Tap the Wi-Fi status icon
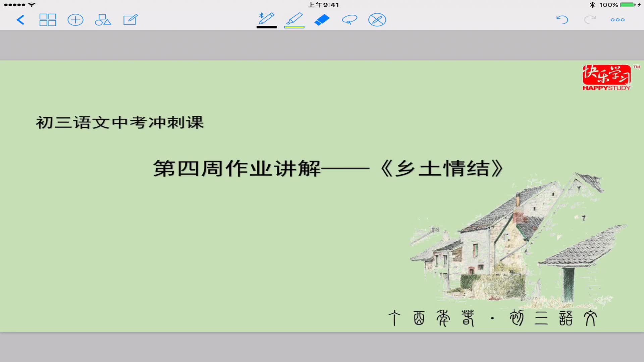 click(32, 4)
